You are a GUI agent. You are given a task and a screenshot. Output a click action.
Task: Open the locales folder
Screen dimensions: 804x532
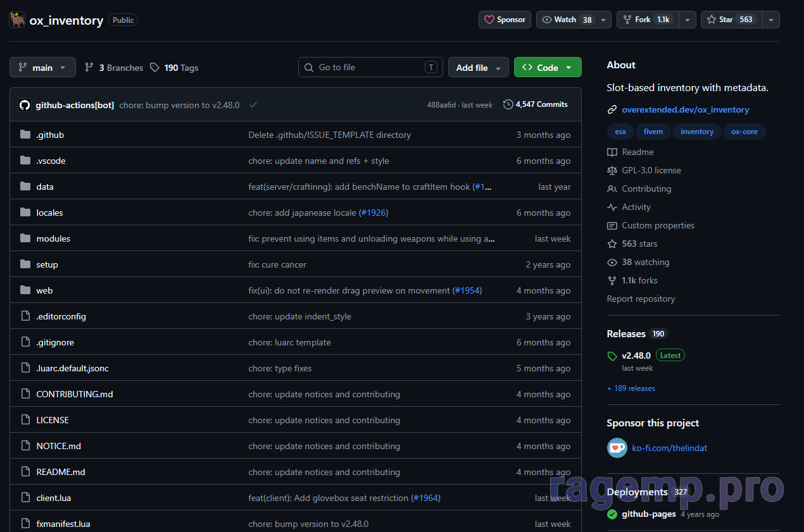click(49, 213)
